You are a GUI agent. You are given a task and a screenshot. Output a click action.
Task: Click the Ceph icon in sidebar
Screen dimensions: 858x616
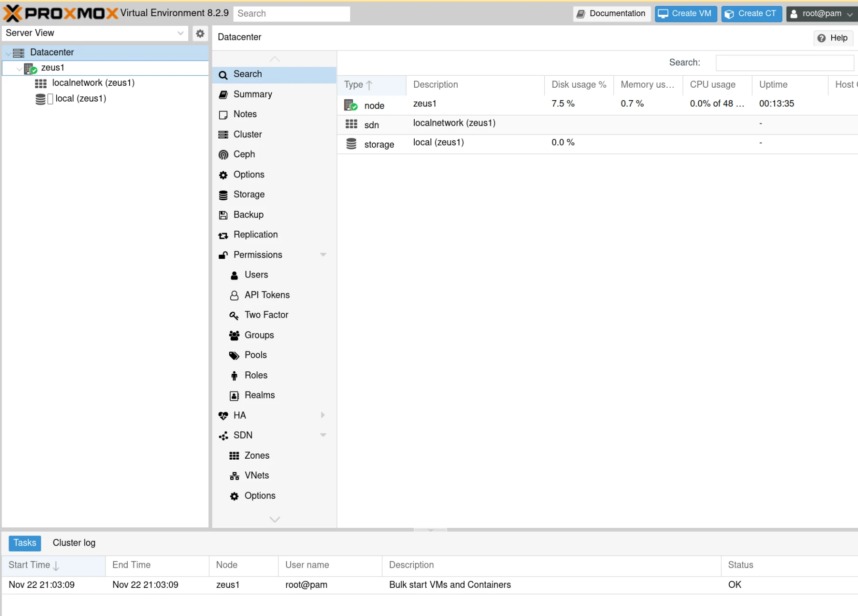pos(223,154)
